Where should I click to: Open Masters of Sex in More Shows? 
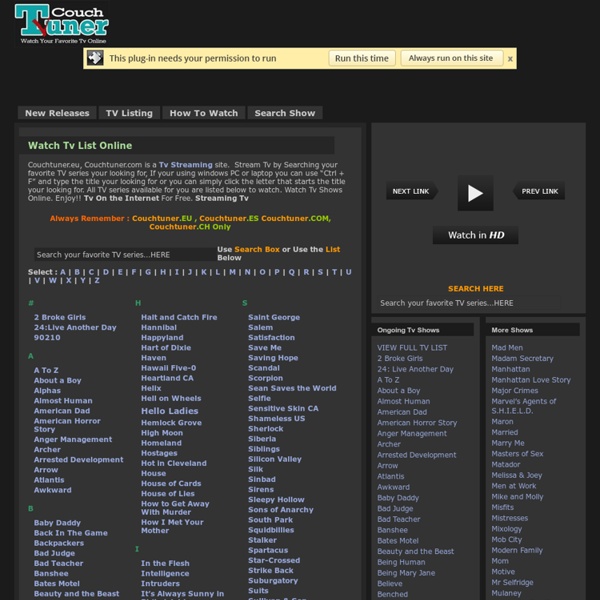coord(517,454)
